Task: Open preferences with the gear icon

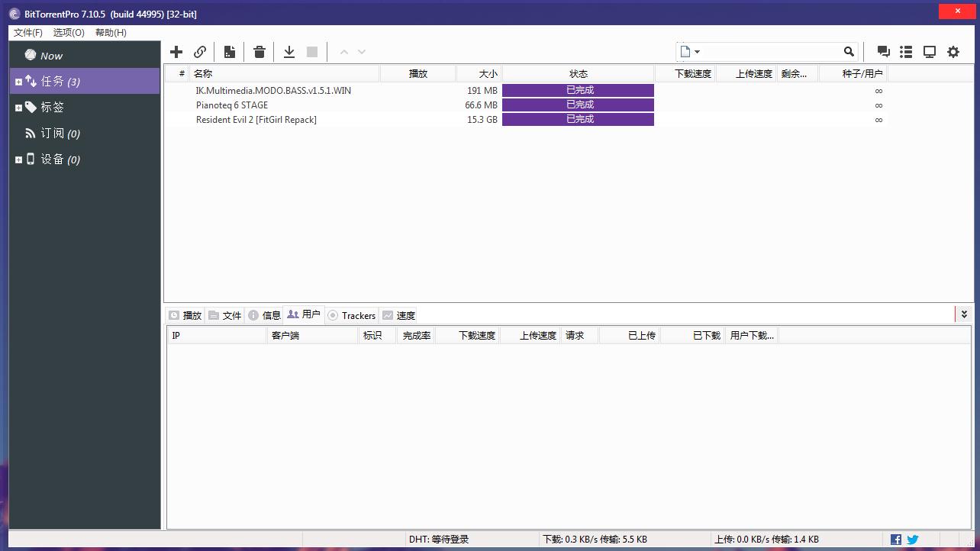Action: (x=953, y=52)
